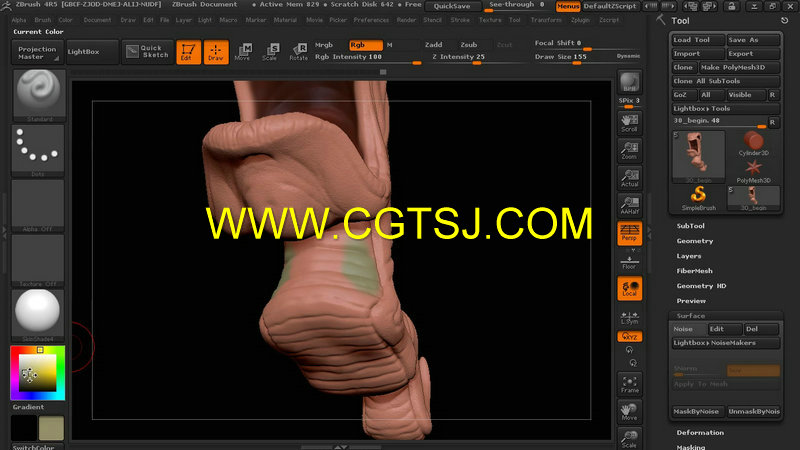Activate Edit mode button
Image resolution: width=800 pixels, height=450 pixels.
pos(188,52)
